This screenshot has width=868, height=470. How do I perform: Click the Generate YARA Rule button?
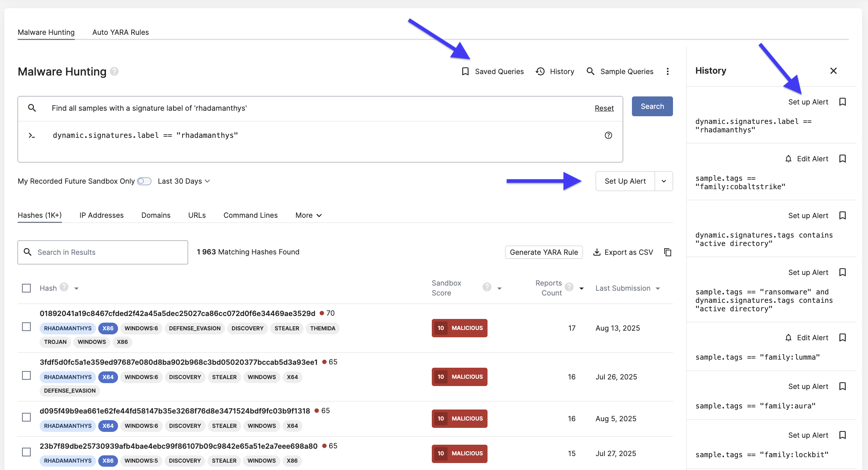(544, 252)
